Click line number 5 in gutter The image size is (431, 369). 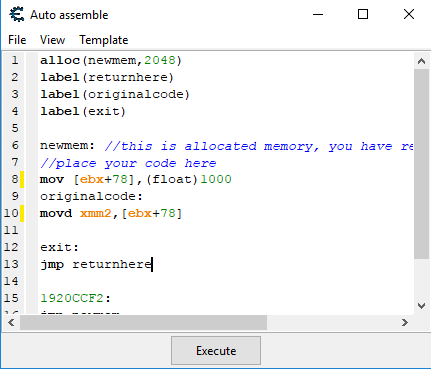(x=15, y=128)
